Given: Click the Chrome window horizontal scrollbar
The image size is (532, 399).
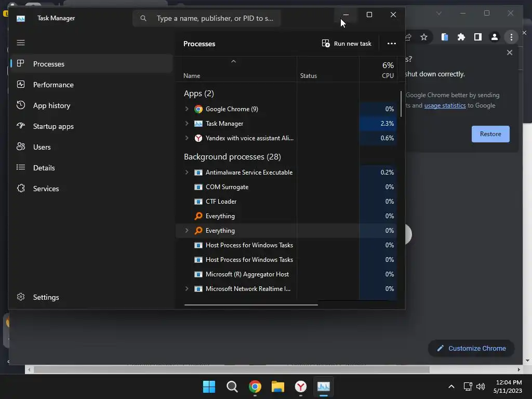Looking at the screenshot, I should (x=231, y=369).
